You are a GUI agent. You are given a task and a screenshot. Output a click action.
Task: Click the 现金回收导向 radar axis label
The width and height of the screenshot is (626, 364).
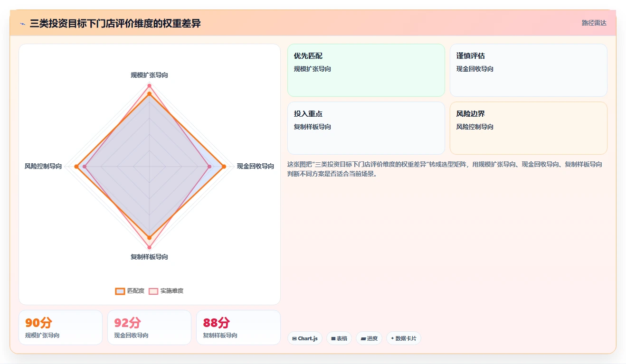pyautogui.click(x=256, y=166)
